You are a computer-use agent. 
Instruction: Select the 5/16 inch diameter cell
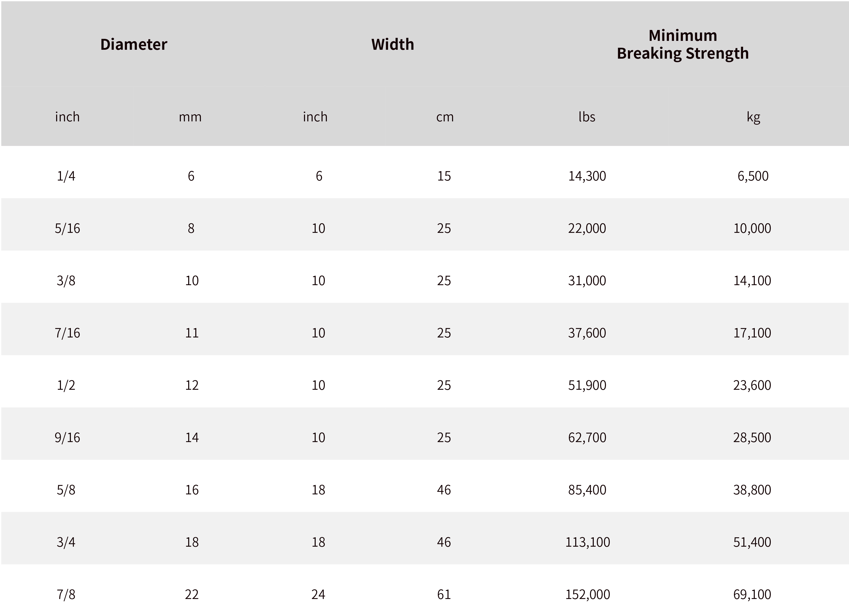[x=67, y=228]
